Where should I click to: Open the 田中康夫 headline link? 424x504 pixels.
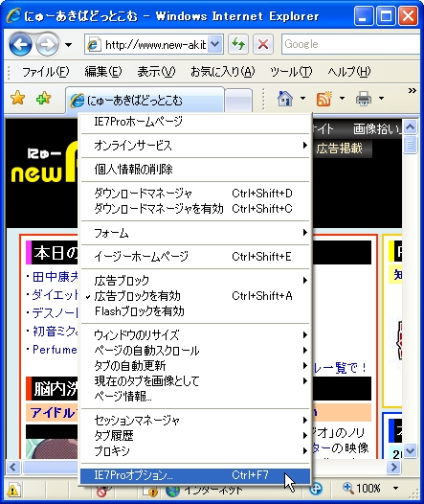pyautogui.click(x=56, y=277)
